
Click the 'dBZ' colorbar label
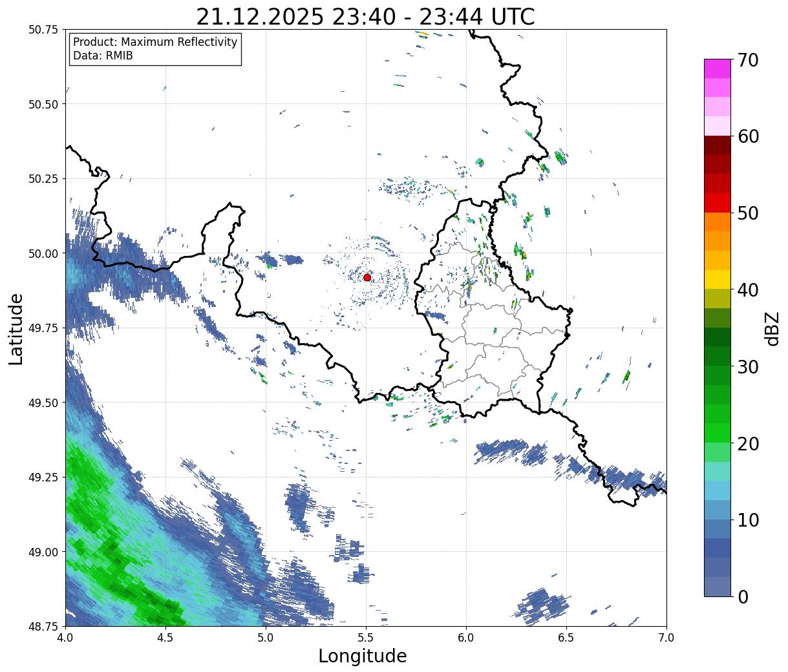point(772,328)
